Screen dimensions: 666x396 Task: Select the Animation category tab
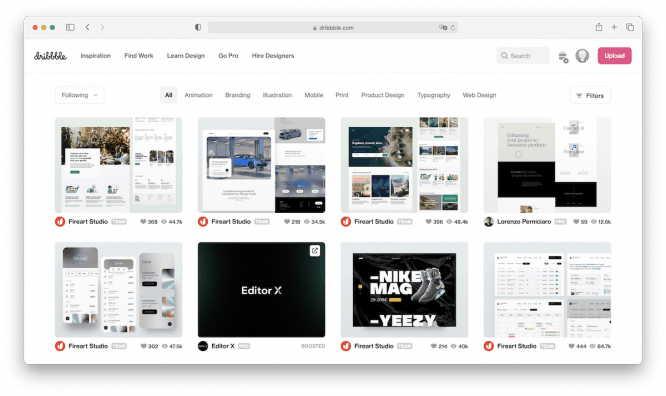pyautogui.click(x=198, y=95)
